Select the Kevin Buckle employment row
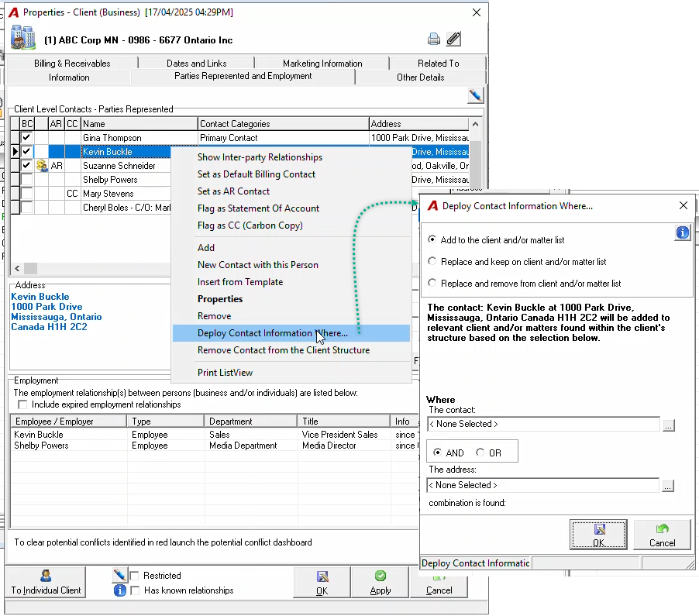The height and width of the screenshot is (616, 699). (215, 435)
